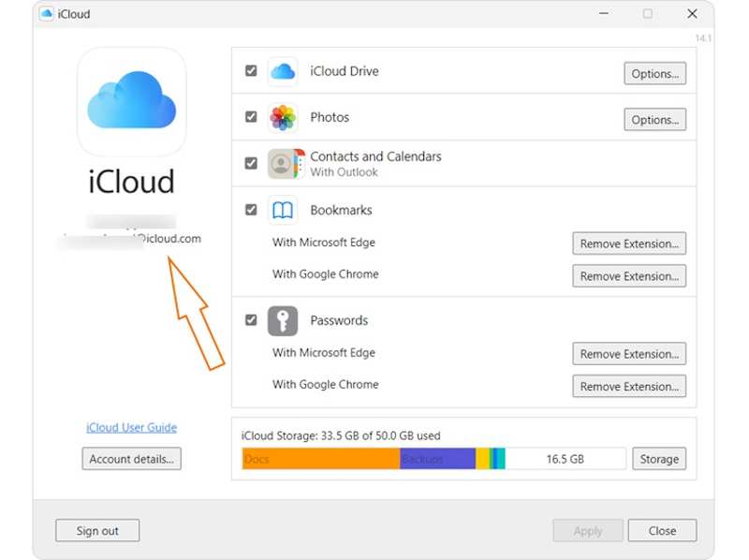Open Photos Options
The height and width of the screenshot is (560, 749).
(x=654, y=120)
